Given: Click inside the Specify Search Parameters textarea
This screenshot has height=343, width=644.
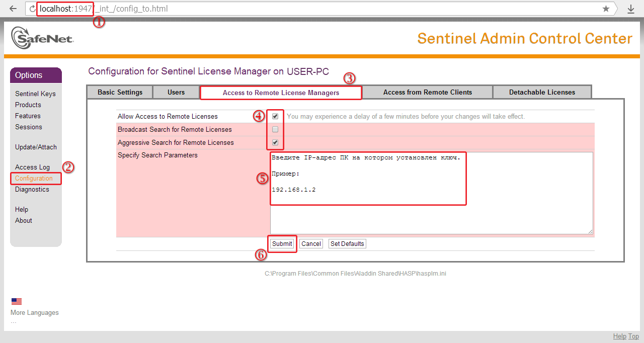Looking at the screenshot, I should click(x=432, y=193).
